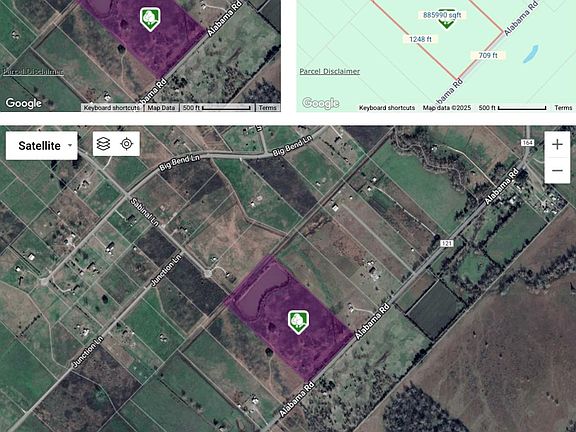Open Terms link on the satellite thumbnail
Screen dimensions: 576x432
tap(267, 108)
